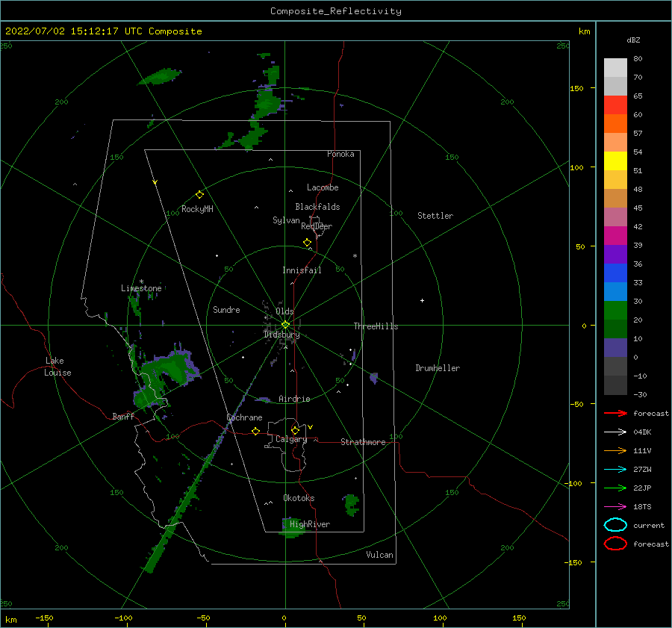672x628 pixels.
Task: Click the green 22JP arrow icon
Action: tap(615, 488)
